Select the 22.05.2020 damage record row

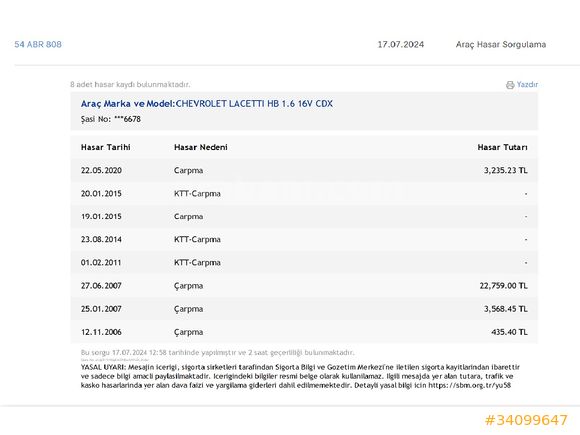(x=304, y=171)
